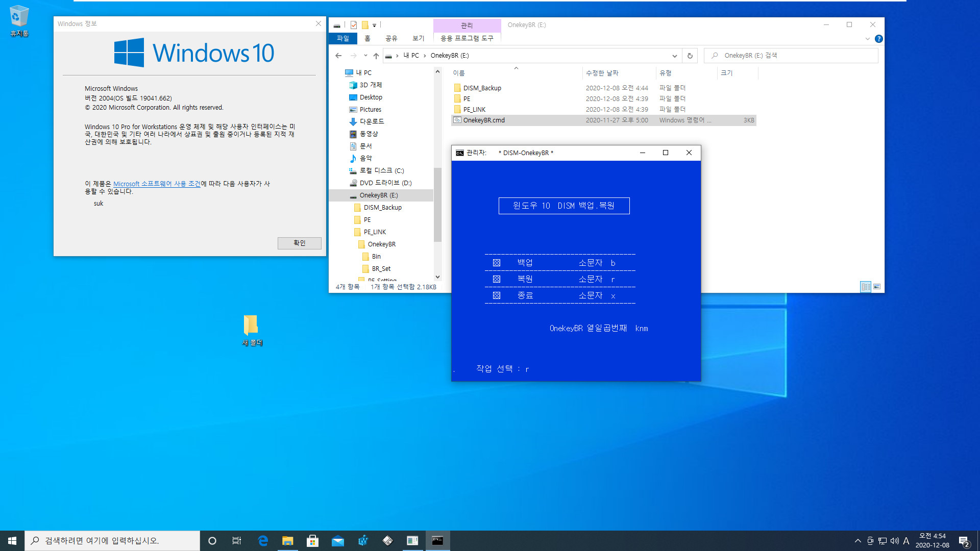980x551 pixels.
Task: Refresh the OnekeyBR (E:) folder view
Action: (690, 56)
